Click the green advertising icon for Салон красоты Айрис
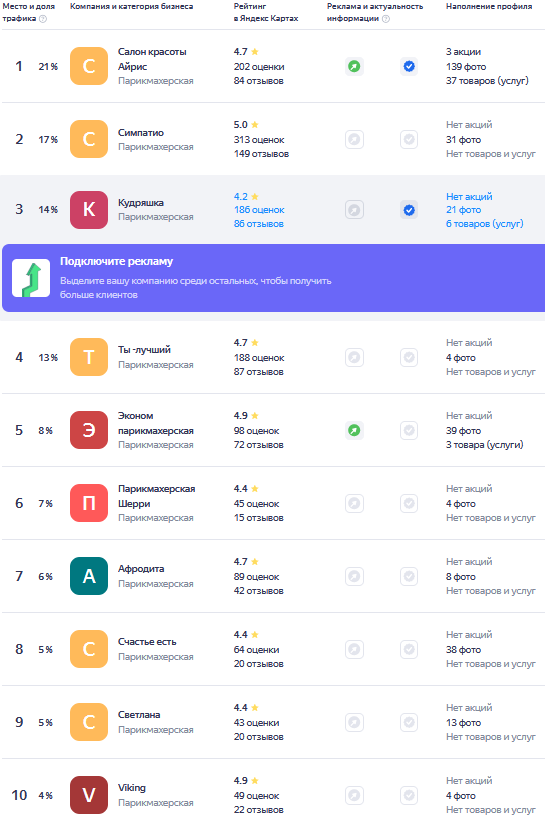This screenshot has height=825, width=545. coord(355,66)
